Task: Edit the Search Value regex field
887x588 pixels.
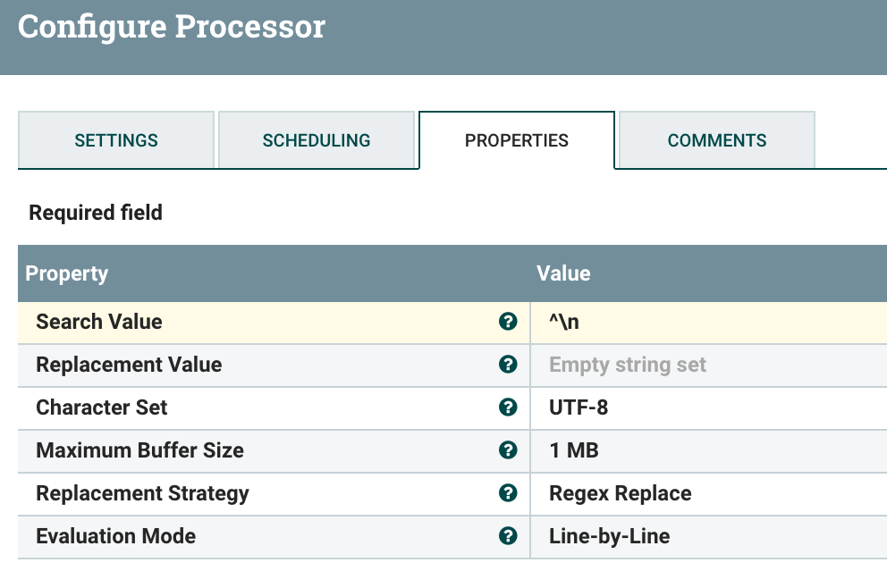Action: tap(626, 322)
